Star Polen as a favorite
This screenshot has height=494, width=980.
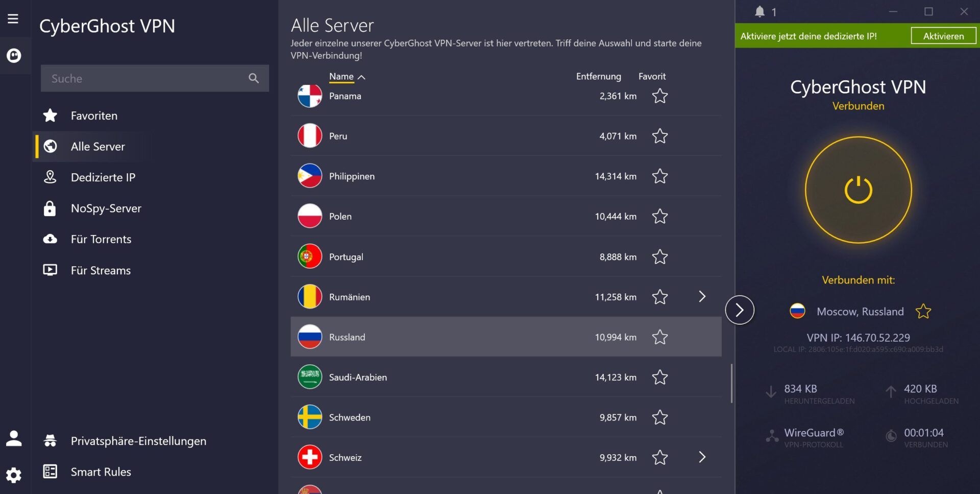point(660,216)
